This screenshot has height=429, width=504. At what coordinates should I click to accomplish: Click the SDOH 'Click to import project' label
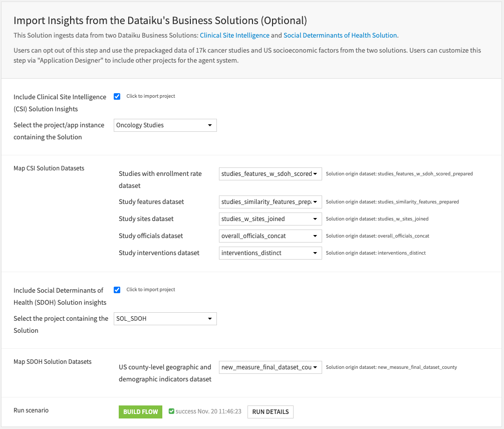[150, 290]
